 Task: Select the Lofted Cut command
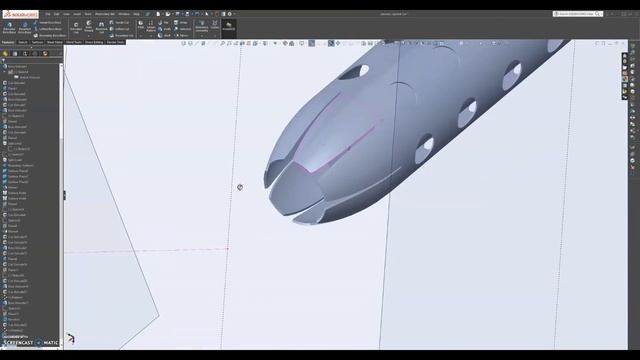(120, 29)
